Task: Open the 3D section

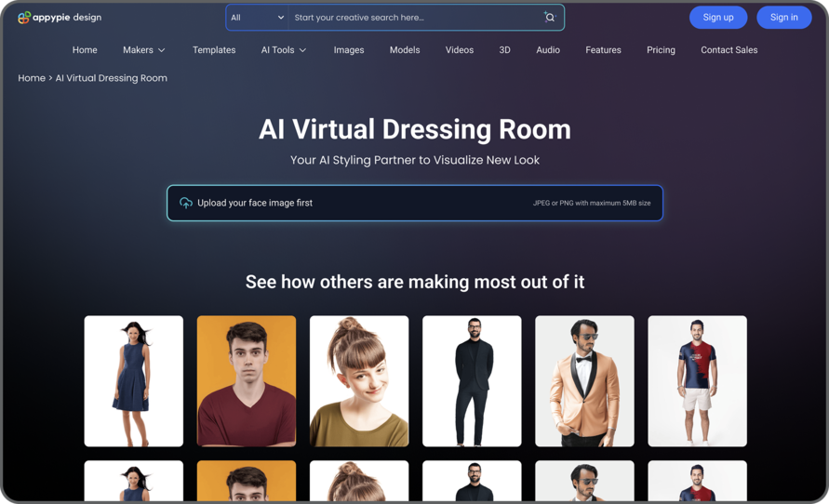Action: point(505,49)
